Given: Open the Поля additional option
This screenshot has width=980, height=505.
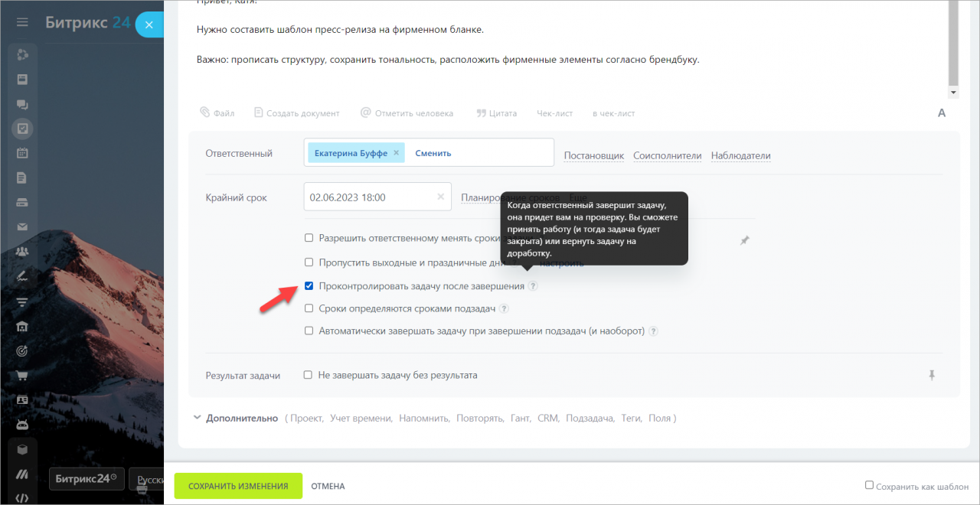Looking at the screenshot, I should point(659,419).
